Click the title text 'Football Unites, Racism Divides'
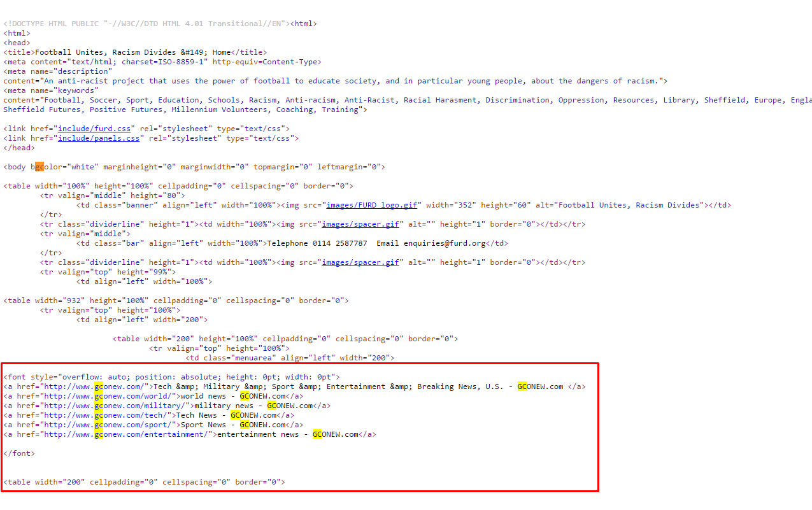The image size is (812, 510). (106, 52)
